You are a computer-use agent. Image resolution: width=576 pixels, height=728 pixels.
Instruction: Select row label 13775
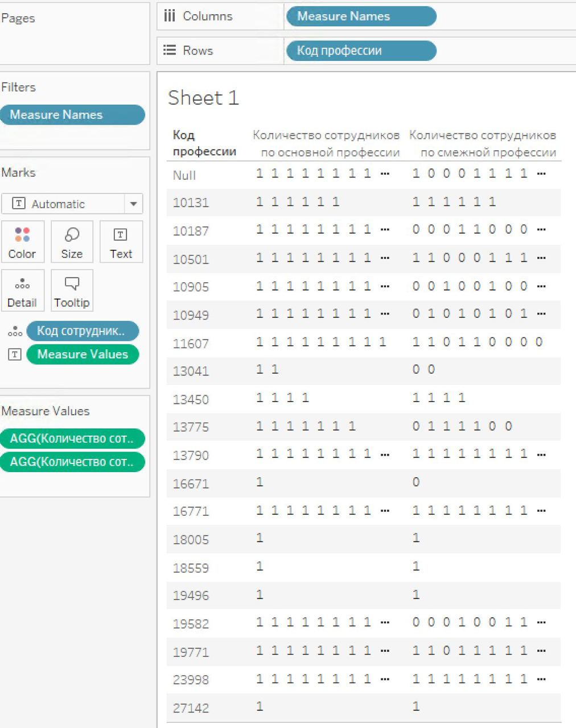(191, 427)
